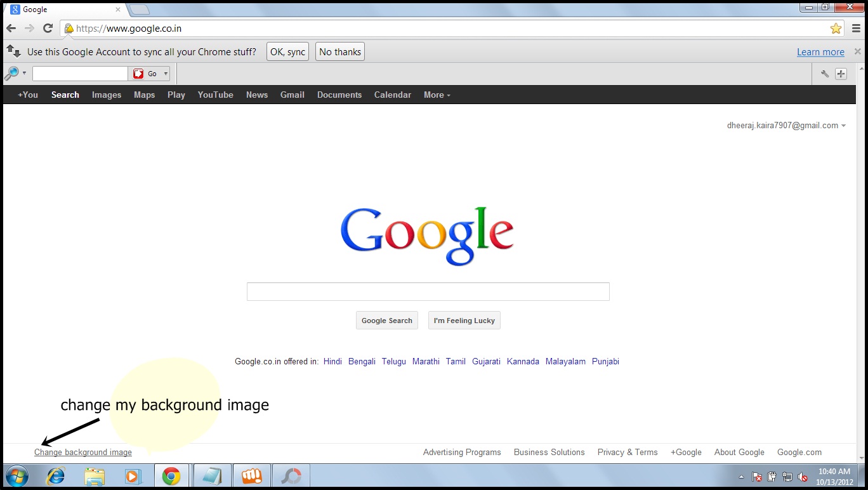
Task: Click the red Go button in the toolbar
Action: pos(145,74)
